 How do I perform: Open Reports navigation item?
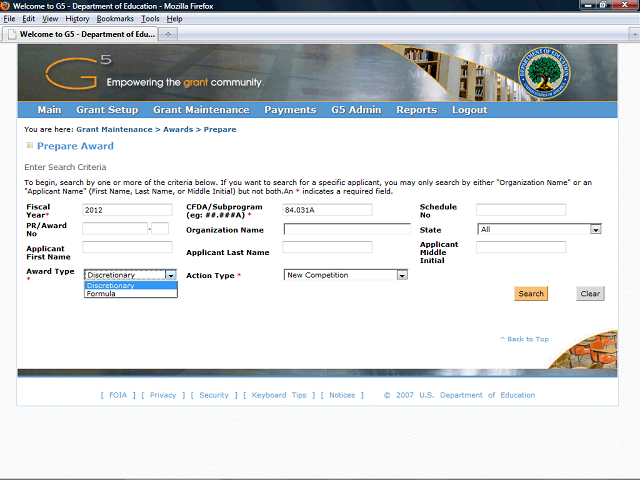(416, 110)
